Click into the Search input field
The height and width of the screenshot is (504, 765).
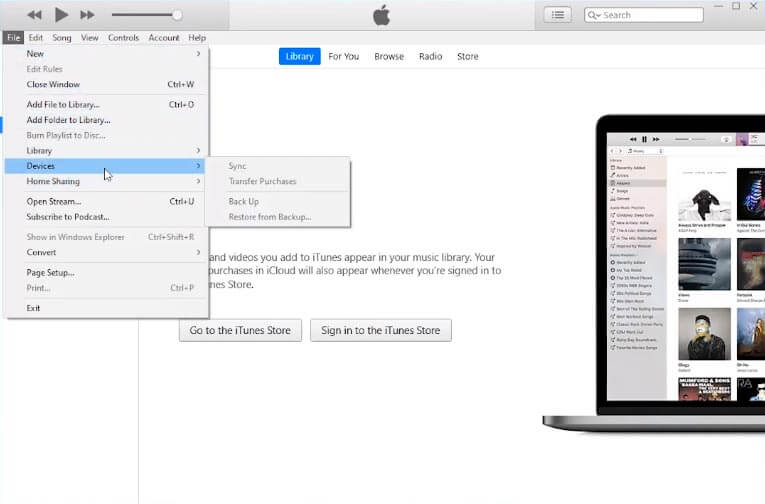click(650, 15)
